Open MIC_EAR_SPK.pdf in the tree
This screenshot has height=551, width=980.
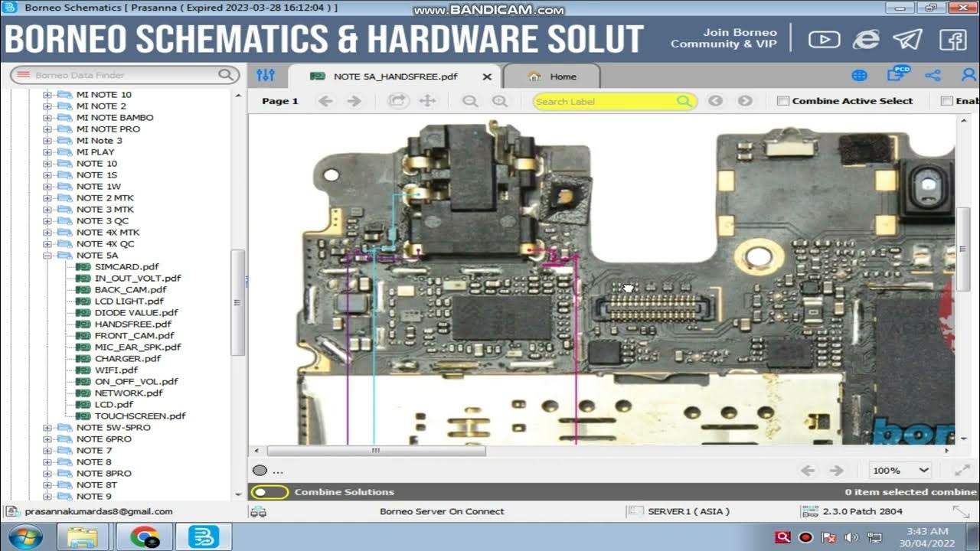point(138,347)
